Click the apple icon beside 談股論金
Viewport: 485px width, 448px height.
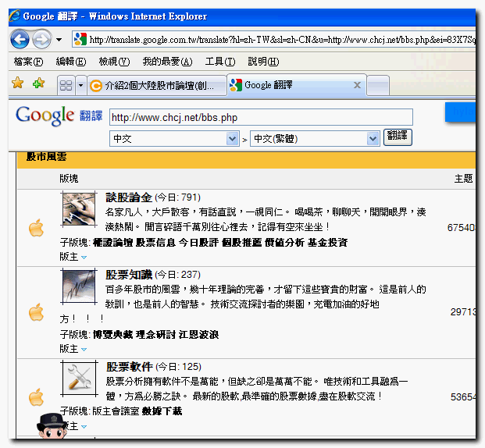click(x=36, y=228)
